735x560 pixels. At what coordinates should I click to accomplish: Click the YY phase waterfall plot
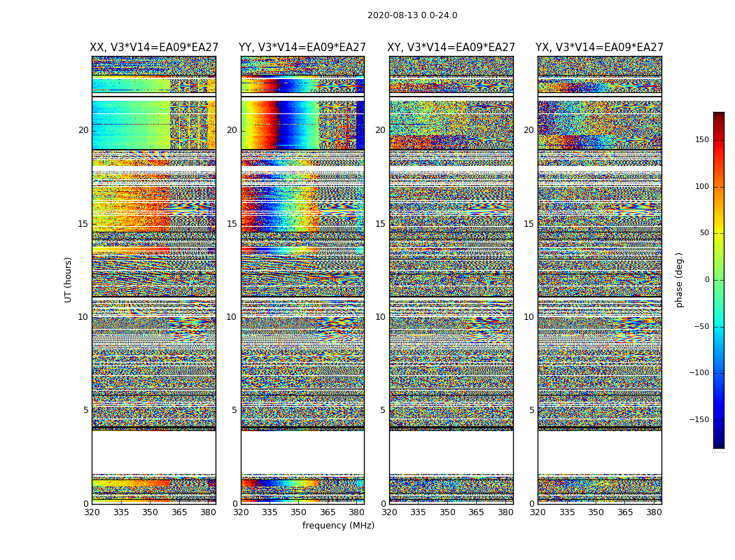[302, 280]
